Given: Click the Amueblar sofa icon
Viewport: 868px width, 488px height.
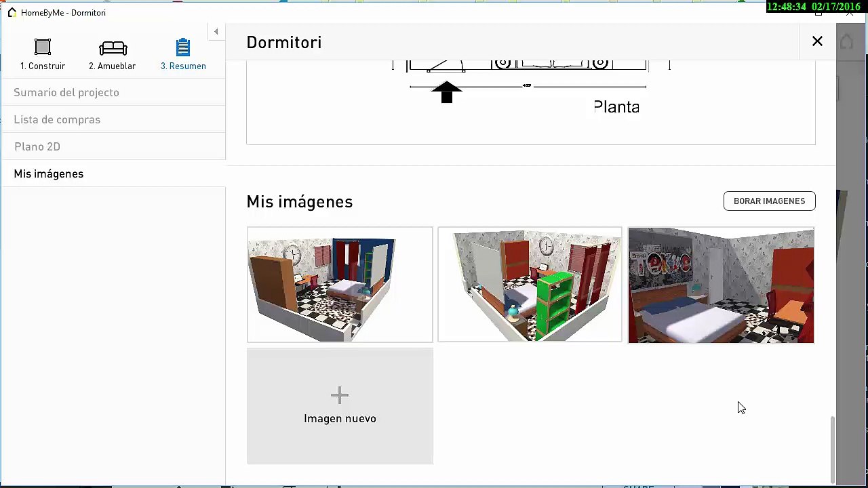Looking at the screenshot, I should (113, 47).
